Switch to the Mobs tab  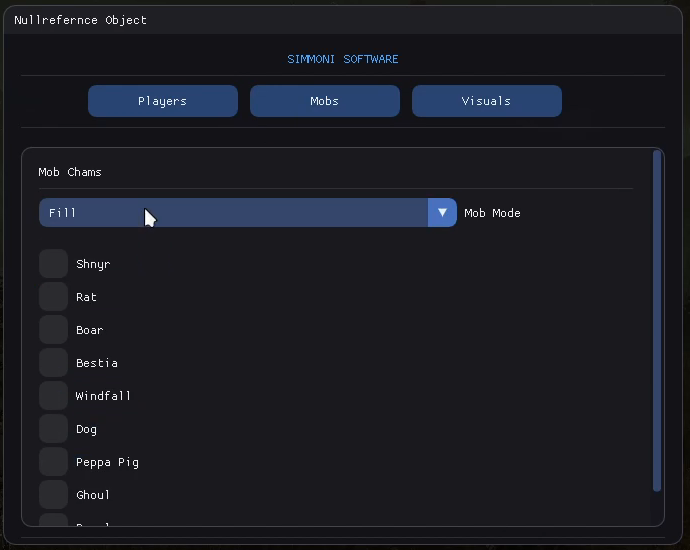[x=324, y=101]
